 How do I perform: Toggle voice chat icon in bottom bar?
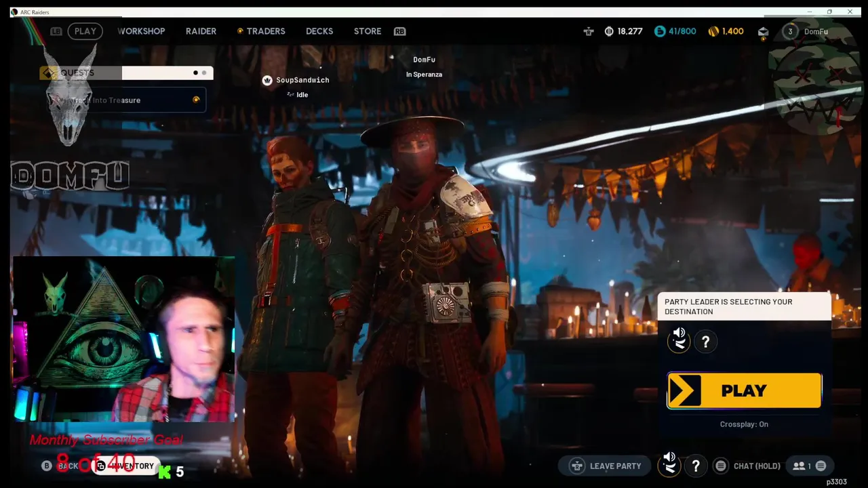point(669,464)
